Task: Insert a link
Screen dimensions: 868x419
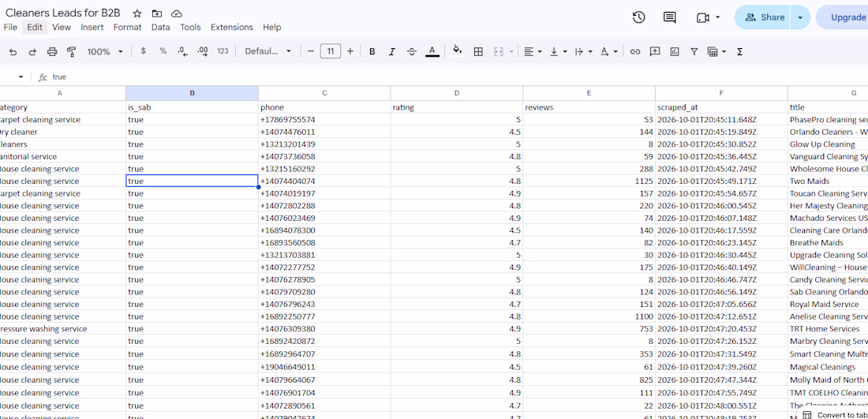Action: click(x=635, y=51)
